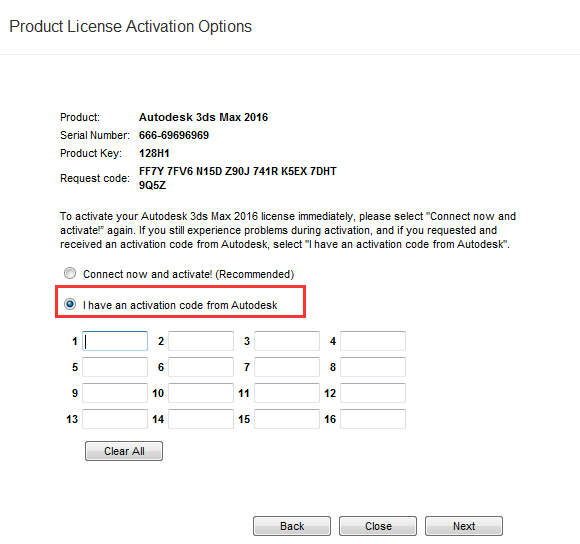Focus activation code field 6
Image resolution: width=580 pixels, height=544 pixels.
(201, 367)
